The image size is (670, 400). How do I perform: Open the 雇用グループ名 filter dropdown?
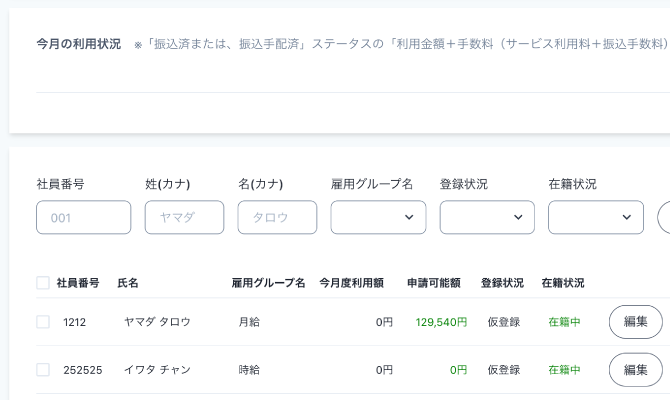point(378,217)
